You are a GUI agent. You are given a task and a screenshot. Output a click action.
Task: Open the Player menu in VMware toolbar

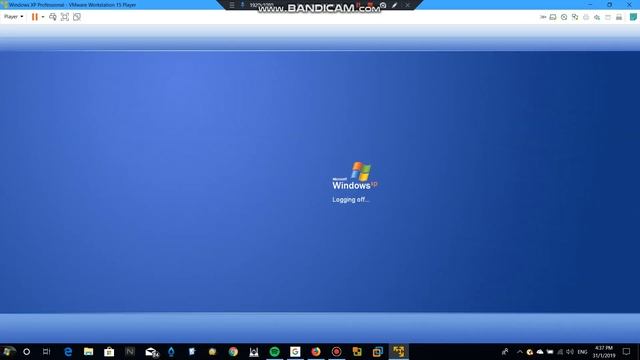click(13, 17)
